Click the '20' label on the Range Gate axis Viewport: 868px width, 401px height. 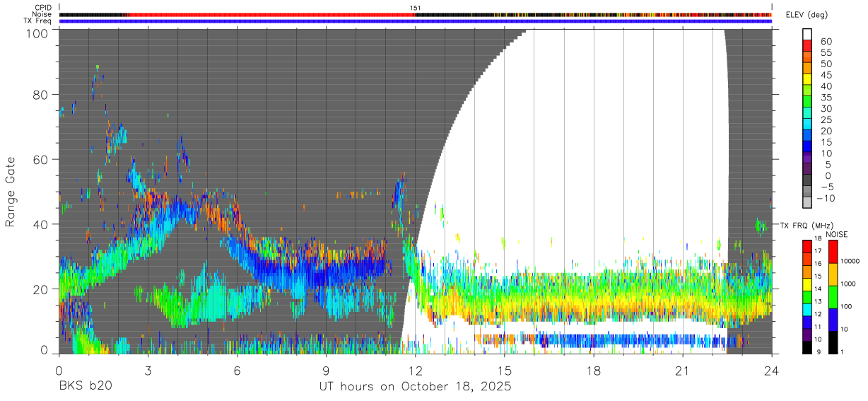pos(40,289)
